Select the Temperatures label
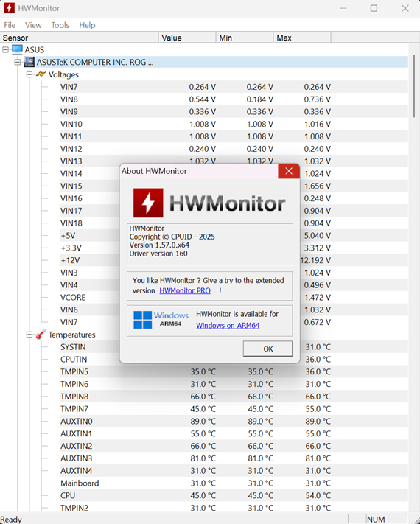 [x=71, y=335]
